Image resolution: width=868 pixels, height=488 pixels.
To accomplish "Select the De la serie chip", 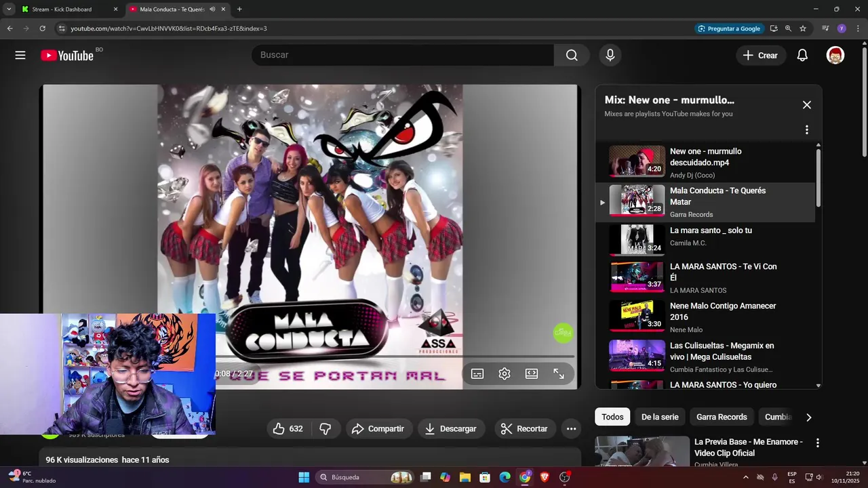I will click(660, 417).
